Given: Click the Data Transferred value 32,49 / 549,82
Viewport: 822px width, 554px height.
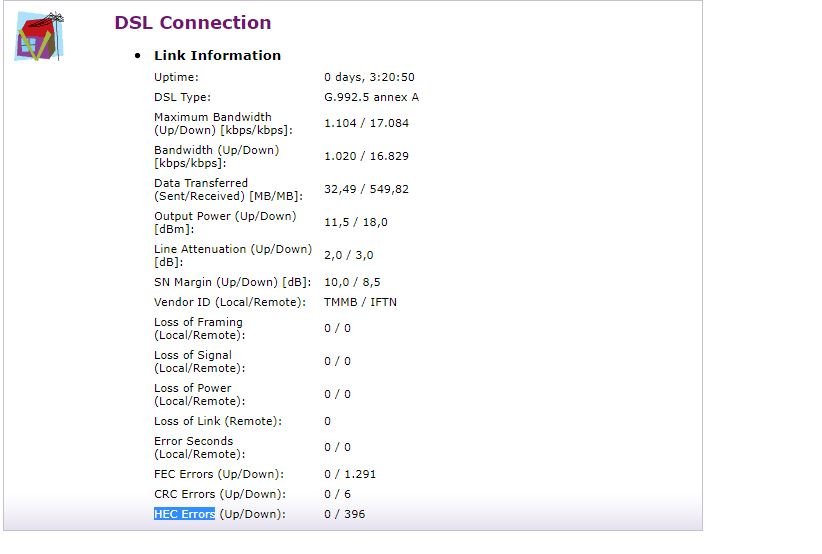Looking at the screenshot, I should point(366,189).
